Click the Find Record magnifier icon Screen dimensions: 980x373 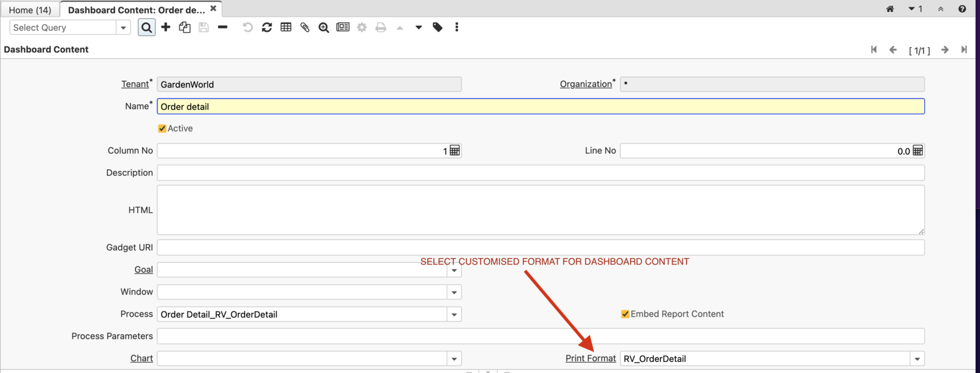pyautogui.click(x=146, y=28)
